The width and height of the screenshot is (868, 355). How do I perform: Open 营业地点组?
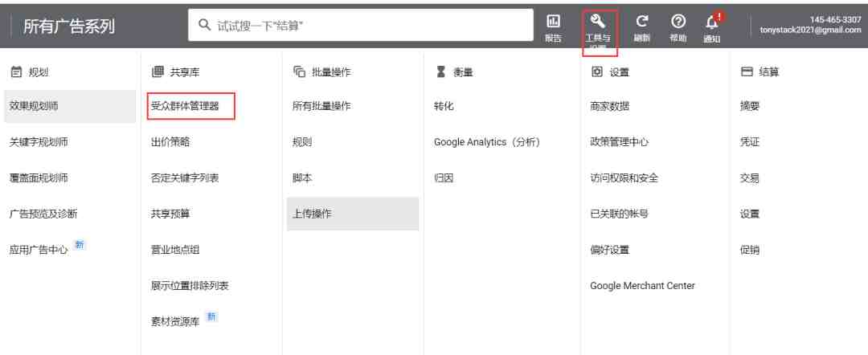click(175, 250)
